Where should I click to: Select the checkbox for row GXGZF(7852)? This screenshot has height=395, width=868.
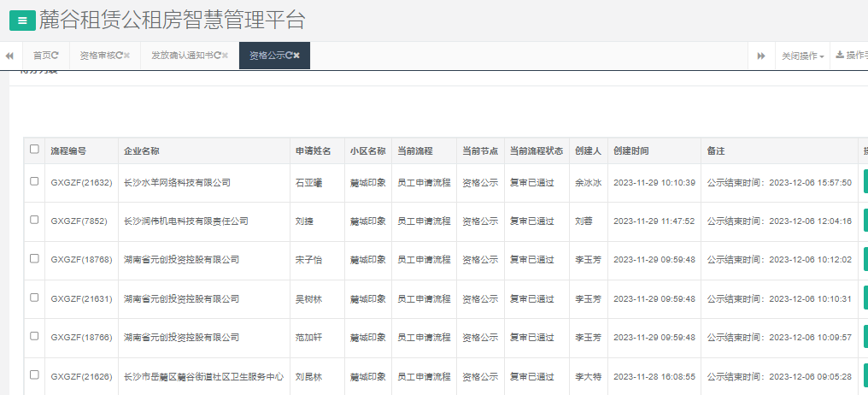pos(34,220)
